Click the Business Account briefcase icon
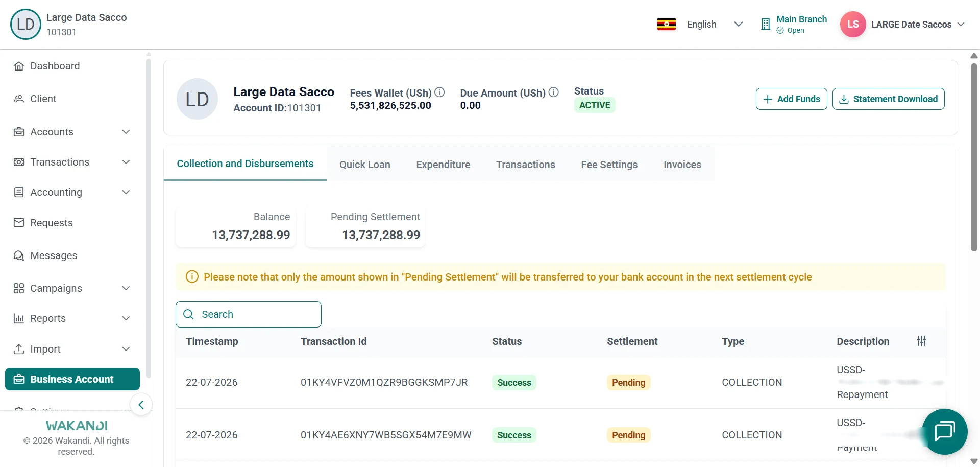980x467 pixels. [x=19, y=379]
